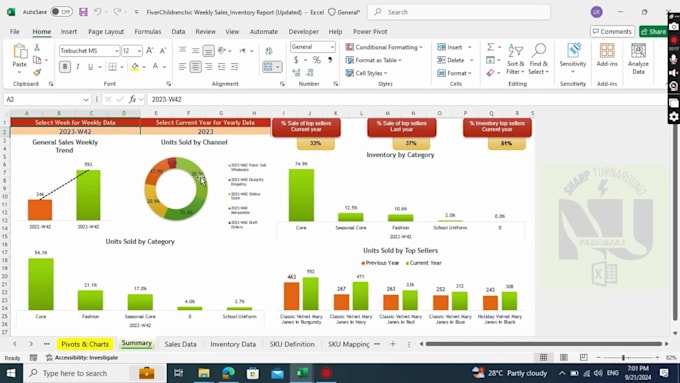The height and width of the screenshot is (383, 680).
Task: Expand the font name dropdown
Action: [x=117, y=51]
